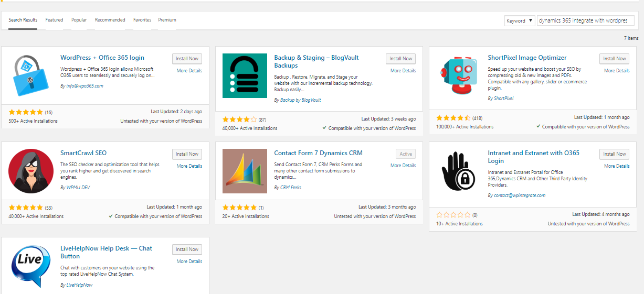The width and height of the screenshot is (644, 294).
Task: Click author link WPMU DEV
Action: pos(78,188)
